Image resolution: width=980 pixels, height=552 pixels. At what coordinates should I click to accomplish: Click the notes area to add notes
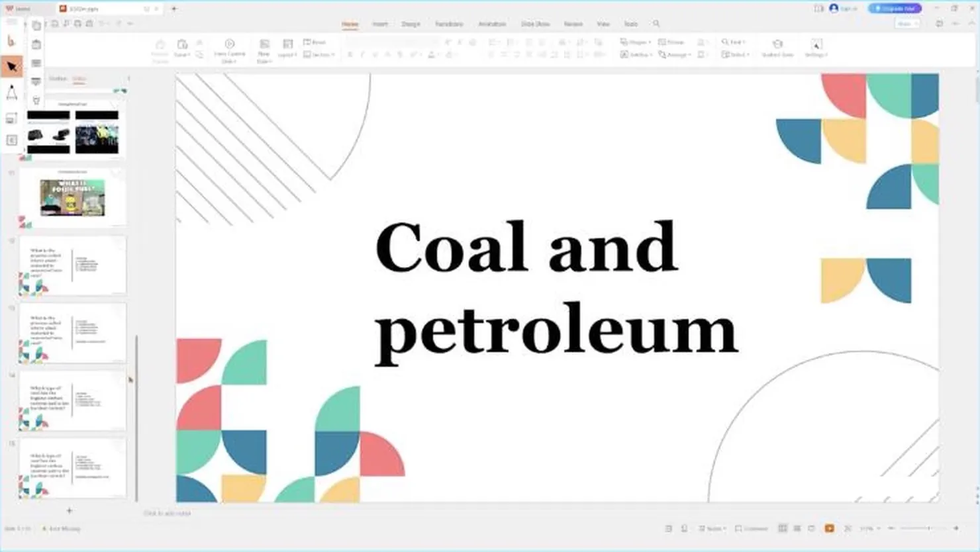(167, 513)
